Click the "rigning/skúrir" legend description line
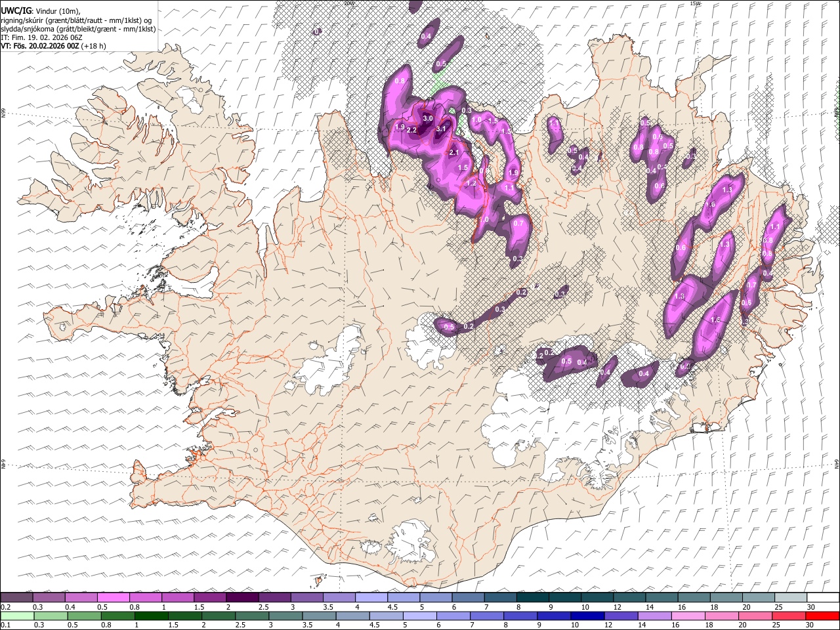Screen dimensions: 840x630 (77, 20)
